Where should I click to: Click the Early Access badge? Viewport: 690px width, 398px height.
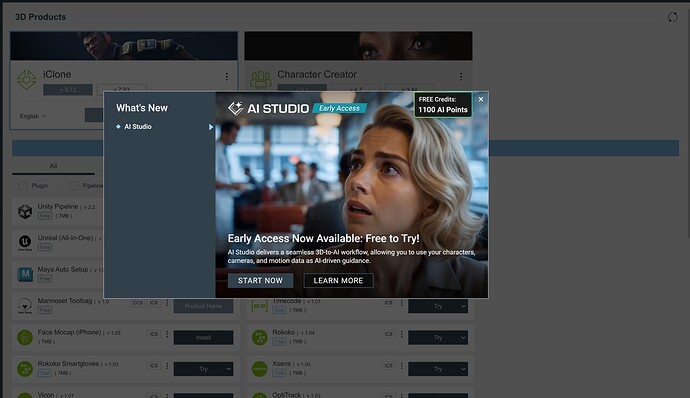coord(339,108)
